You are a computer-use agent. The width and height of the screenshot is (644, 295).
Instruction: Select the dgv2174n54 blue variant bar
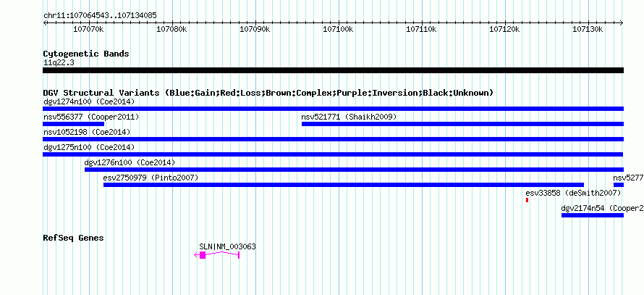coord(593,215)
